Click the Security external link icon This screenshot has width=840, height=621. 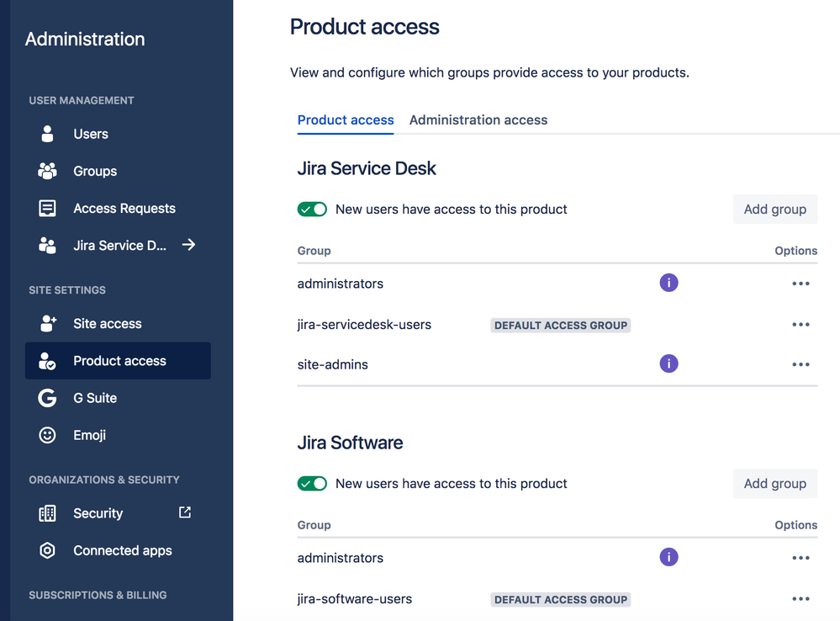(184, 512)
